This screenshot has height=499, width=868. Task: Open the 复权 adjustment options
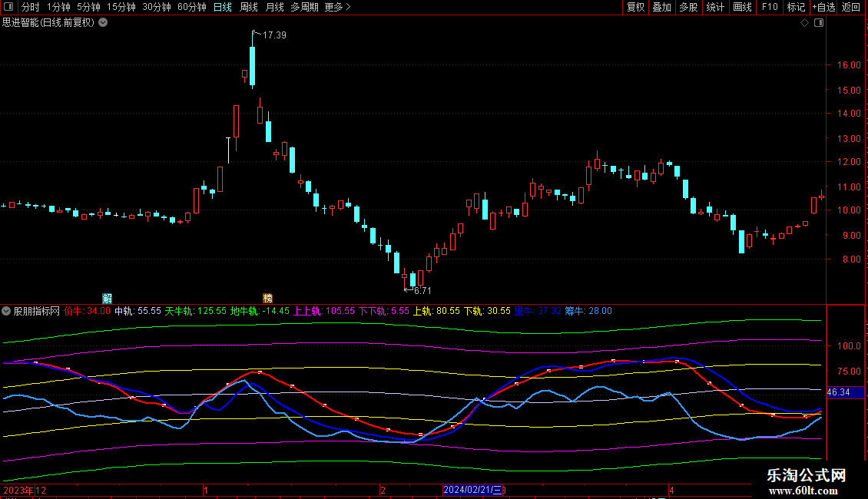(x=636, y=7)
